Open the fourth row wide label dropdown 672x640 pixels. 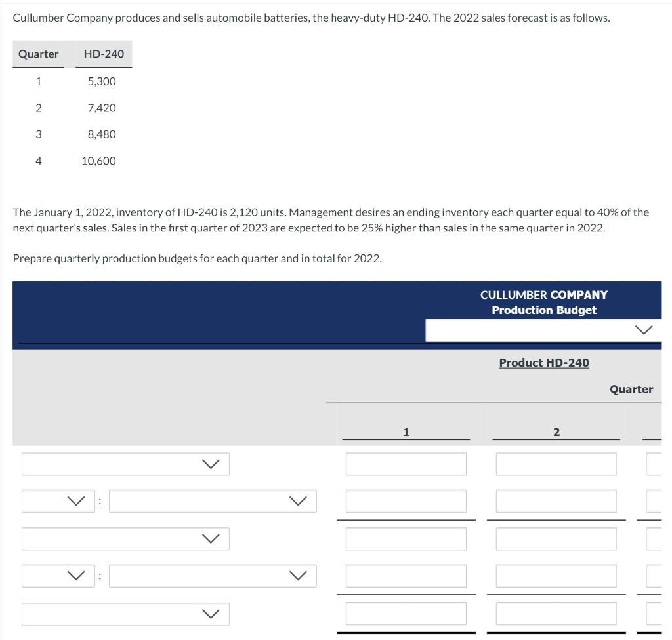click(213, 576)
